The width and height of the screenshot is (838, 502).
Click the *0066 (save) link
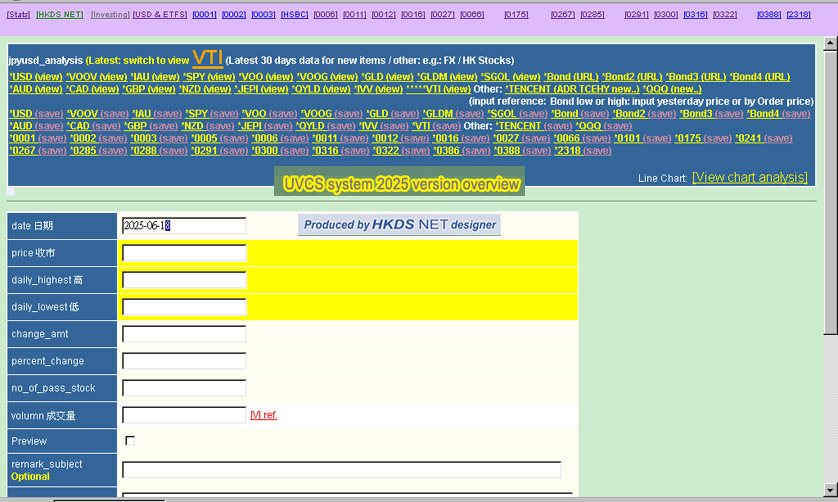(582, 138)
